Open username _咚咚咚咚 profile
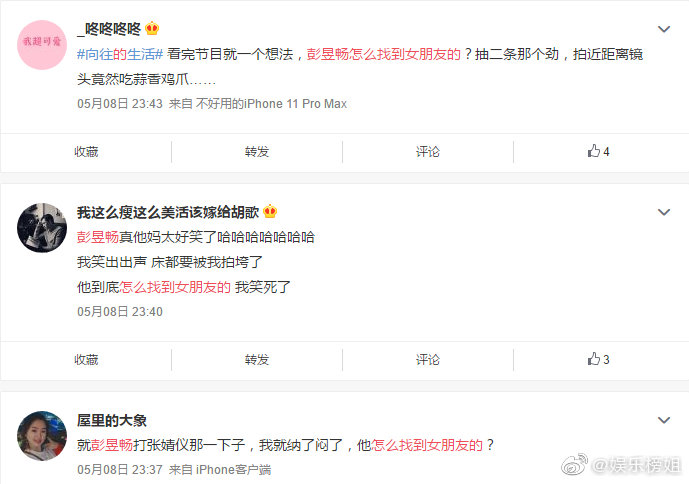The image size is (689, 484). point(109,29)
